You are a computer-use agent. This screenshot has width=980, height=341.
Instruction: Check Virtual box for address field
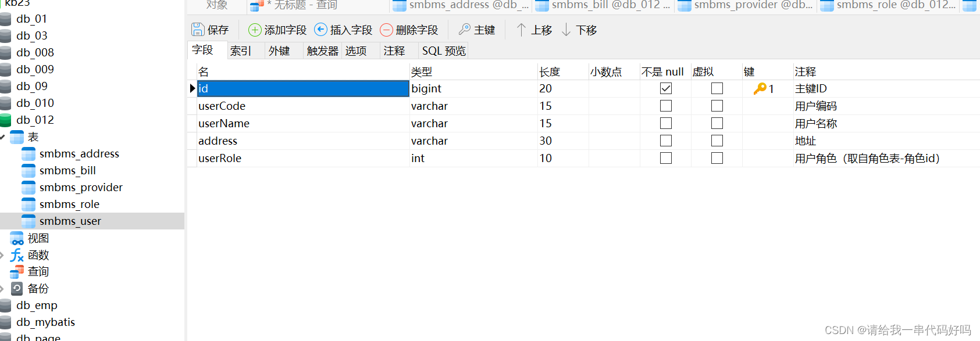(717, 141)
